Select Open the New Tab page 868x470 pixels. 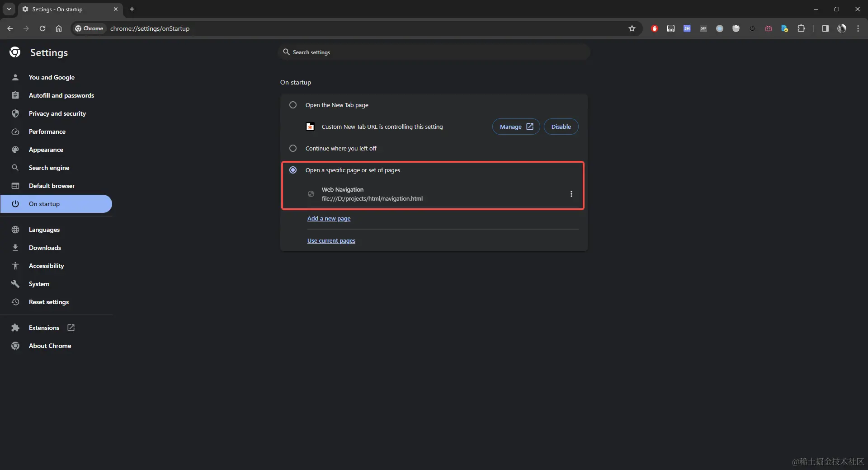293,105
